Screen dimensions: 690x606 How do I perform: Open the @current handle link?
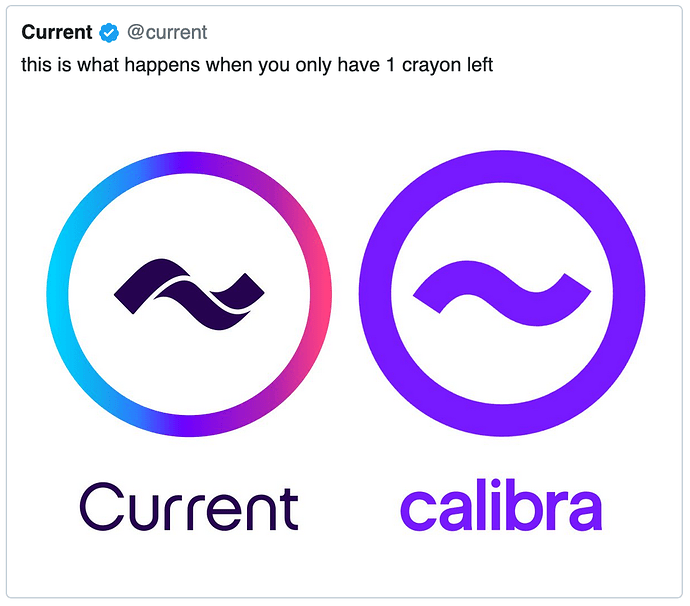tap(167, 33)
